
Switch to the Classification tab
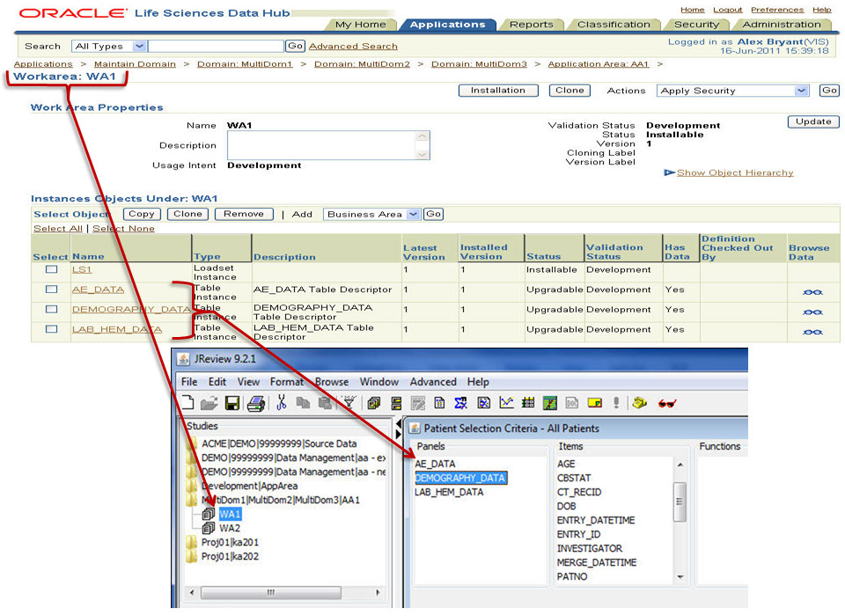click(x=614, y=25)
